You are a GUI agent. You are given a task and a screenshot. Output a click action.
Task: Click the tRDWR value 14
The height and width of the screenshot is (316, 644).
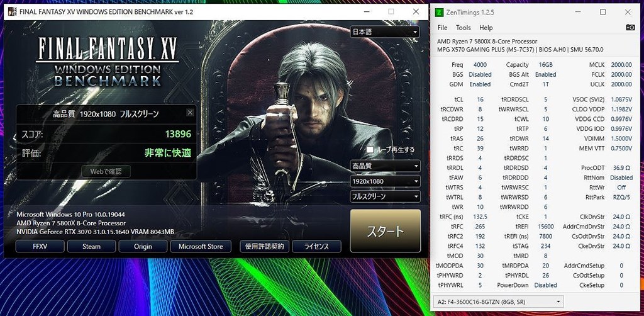pyautogui.click(x=545, y=138)
